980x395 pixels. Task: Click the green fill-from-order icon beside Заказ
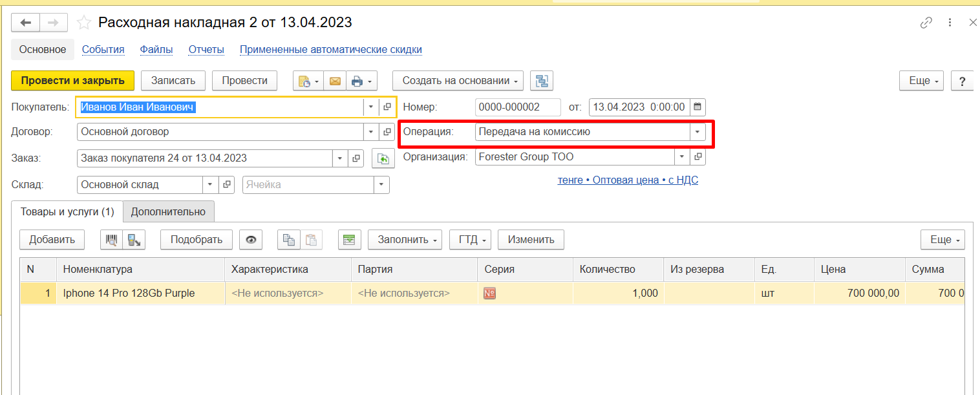tap(383, 158)
